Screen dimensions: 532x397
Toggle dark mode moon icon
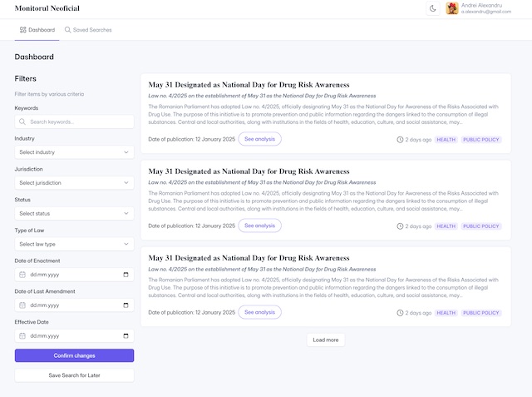[x=433, y=8]
